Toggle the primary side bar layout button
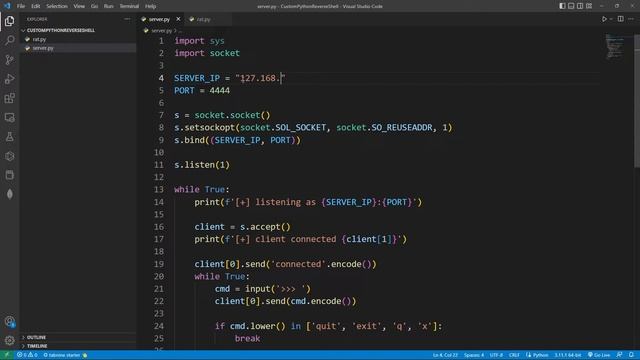 point(562,6)
